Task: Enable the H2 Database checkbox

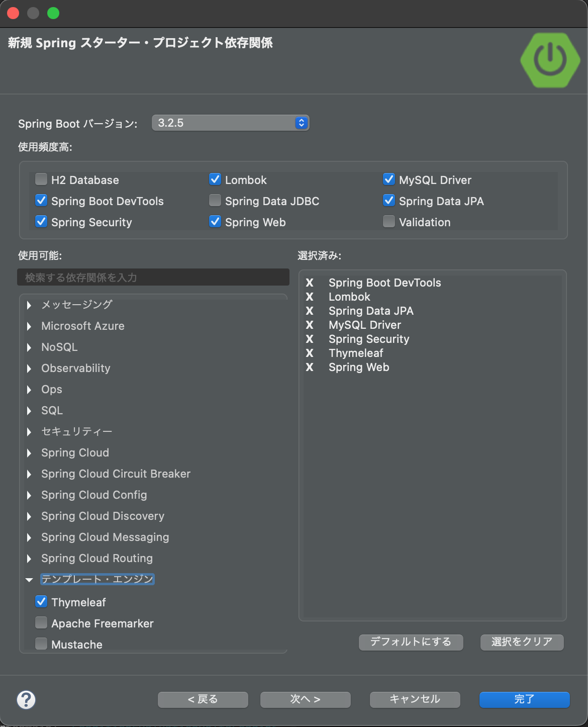Action: point(41,179)
